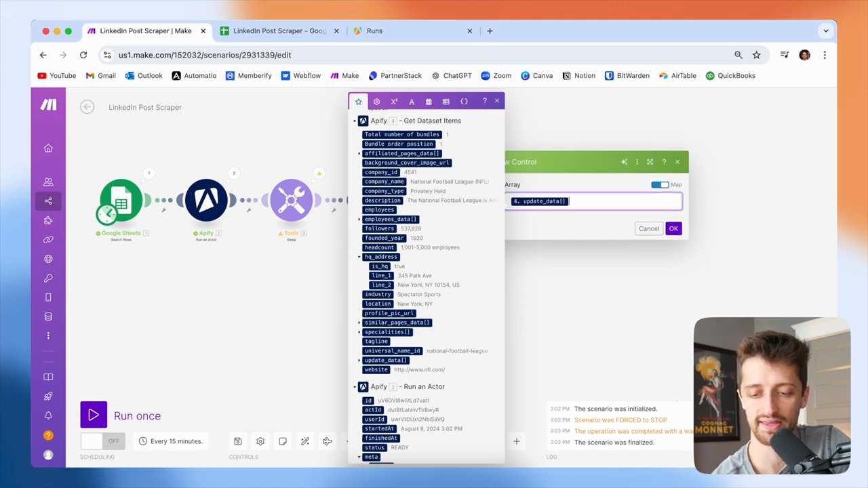The image size is (868, 488).
Task: Open the Make home icon in sidebar
Action: click(48, 148)
